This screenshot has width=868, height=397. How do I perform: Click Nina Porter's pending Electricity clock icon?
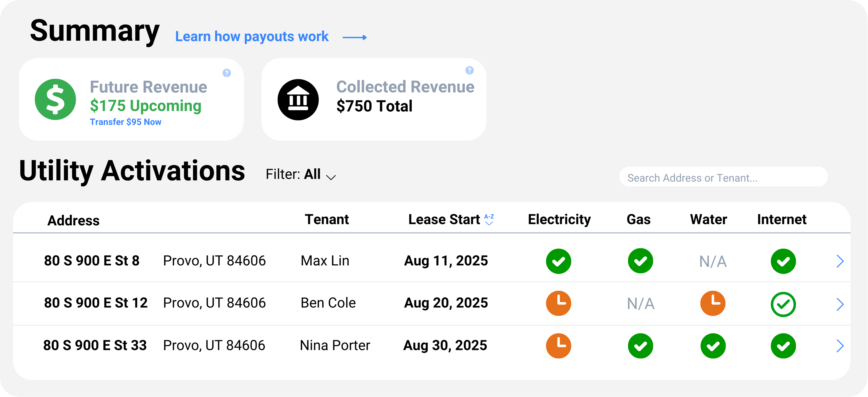(x=558, y=345)
